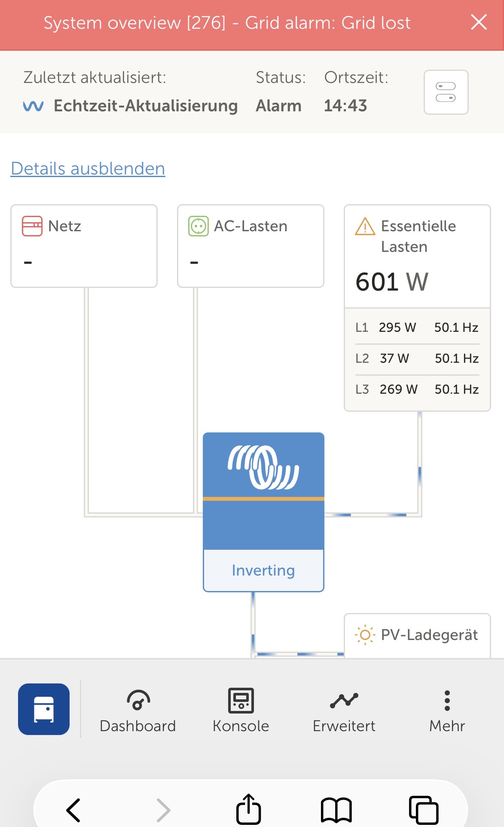Tap the browser back arrow

(x=73, y=810)
